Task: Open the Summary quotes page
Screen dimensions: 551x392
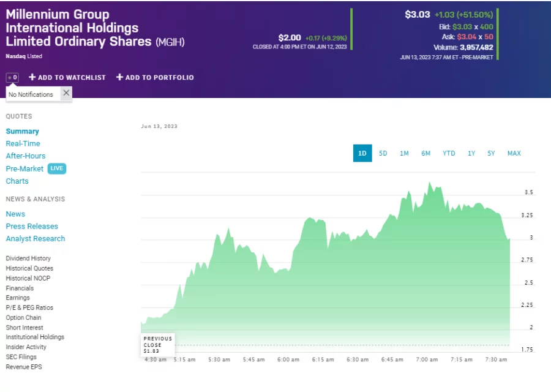Action: [x=22, y=131]
